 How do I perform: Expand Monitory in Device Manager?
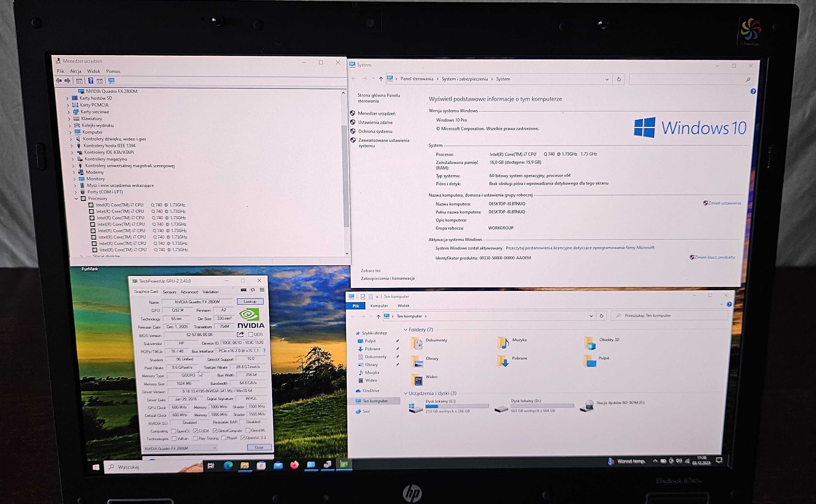(x=75, y=179)
